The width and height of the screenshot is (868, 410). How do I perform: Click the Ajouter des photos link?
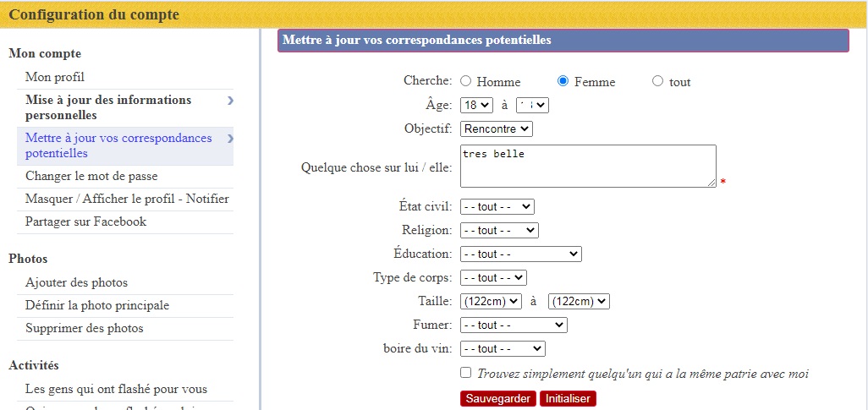pyautogui.click(x=76, y=282)
